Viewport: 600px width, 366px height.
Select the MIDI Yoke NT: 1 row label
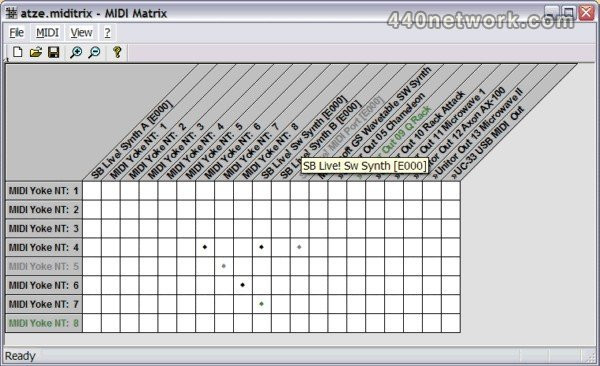point(44,191)
